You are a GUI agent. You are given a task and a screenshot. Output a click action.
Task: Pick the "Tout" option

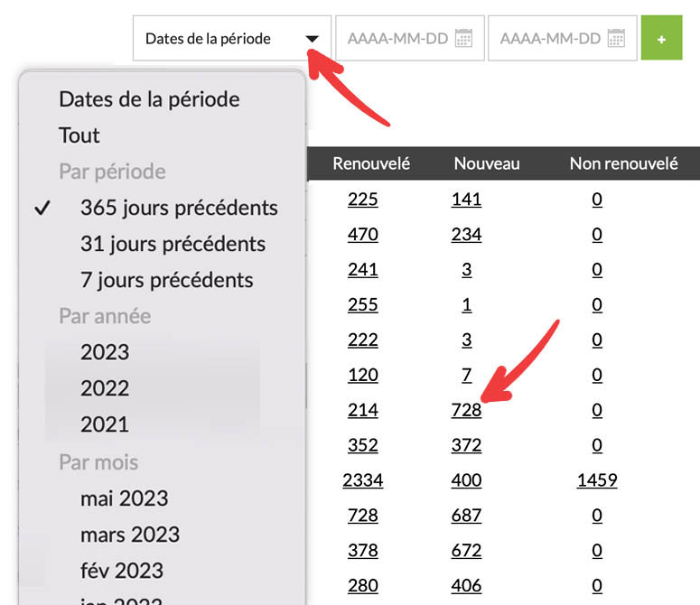[79, 135]
